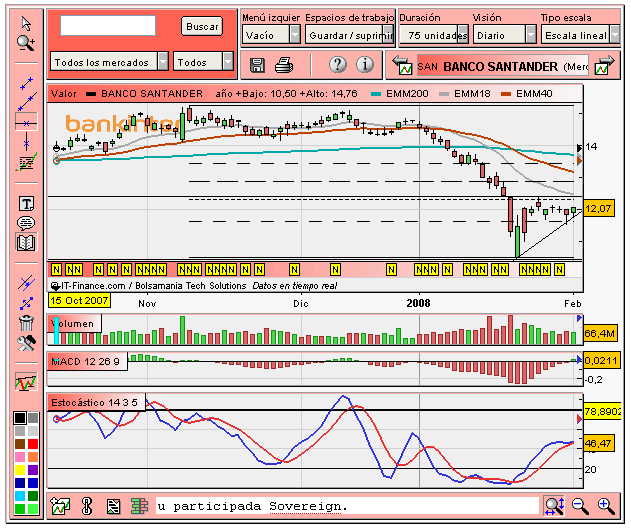Go to next stock with right arrow

[x=605, y=65]
